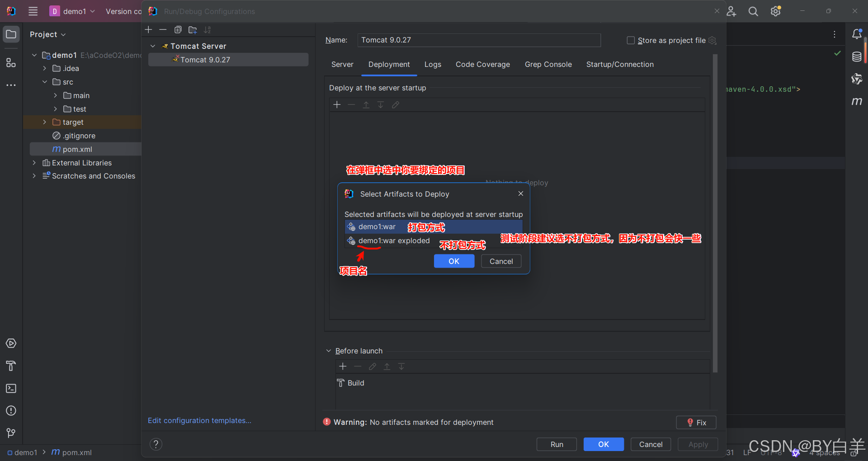Image resolution: width=868 pixels, height=461 pixels.
Task: Copy the selected run configuration
Action: [x=178, y=30]
